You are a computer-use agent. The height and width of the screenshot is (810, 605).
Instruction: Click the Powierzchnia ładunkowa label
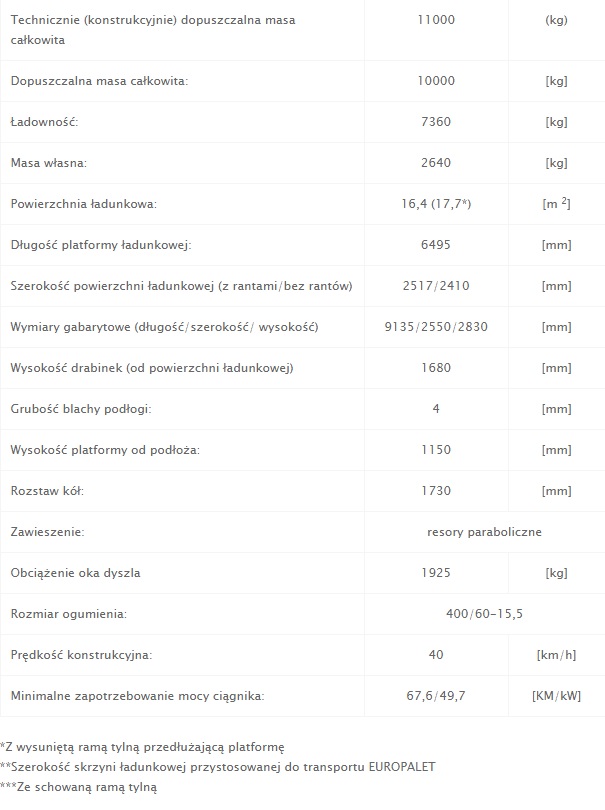click(84, 204)
